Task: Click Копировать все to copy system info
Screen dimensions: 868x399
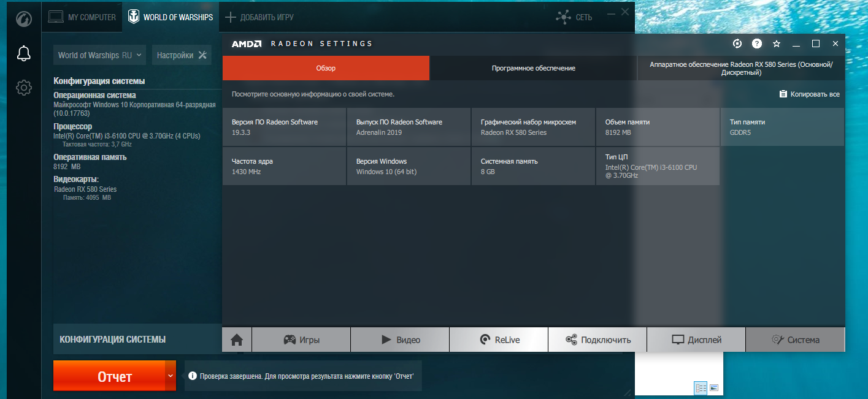Action: (x=809, y=94)
